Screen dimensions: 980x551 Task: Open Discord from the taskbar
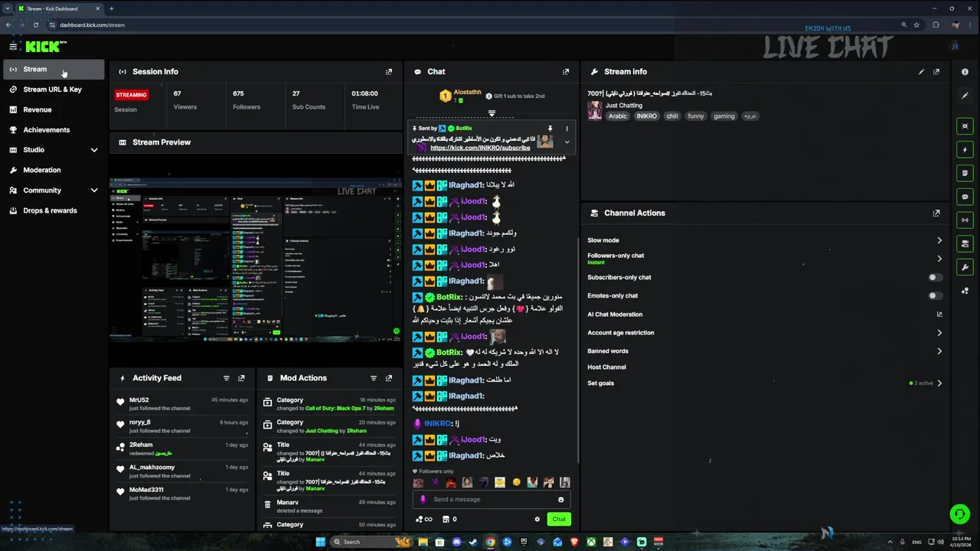pyautogui.click(x=457, y=542)
